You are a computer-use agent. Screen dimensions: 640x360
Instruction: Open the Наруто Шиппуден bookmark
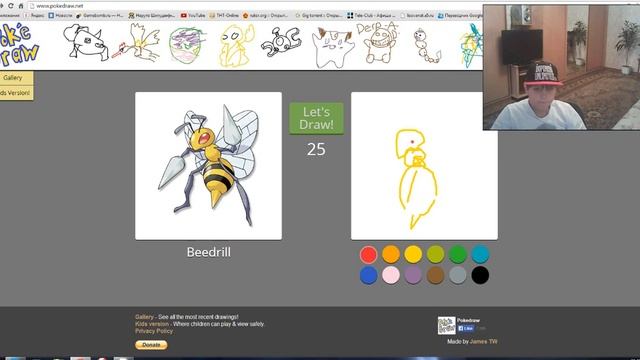152,16
